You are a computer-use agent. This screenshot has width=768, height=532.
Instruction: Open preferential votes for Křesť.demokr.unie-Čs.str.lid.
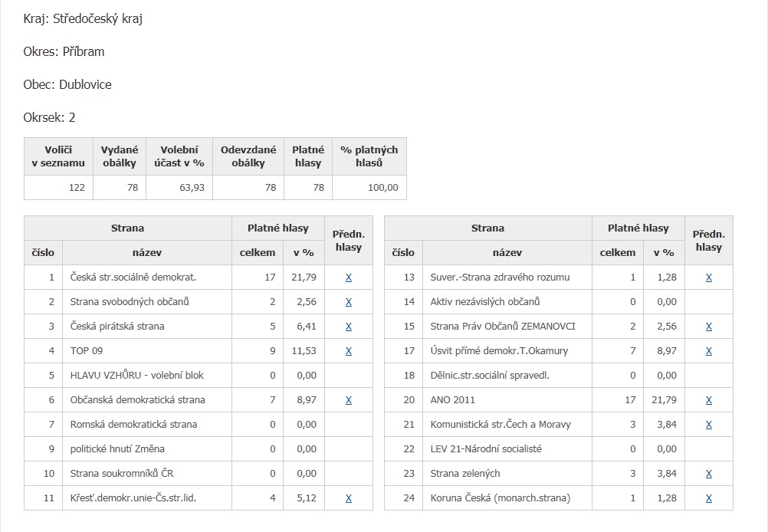pos(349,498)
